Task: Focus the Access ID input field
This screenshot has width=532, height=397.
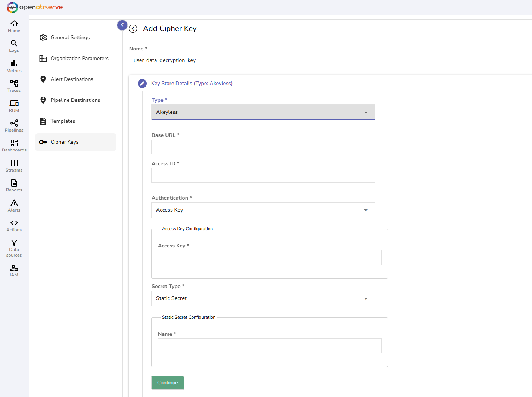Action: pos(263,175)
